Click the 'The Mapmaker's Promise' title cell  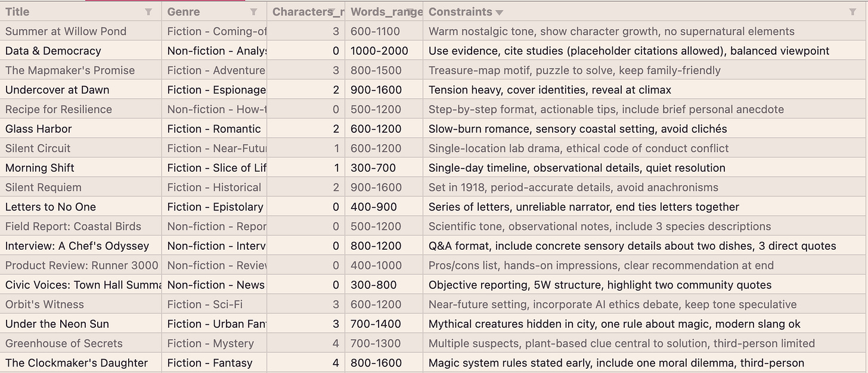(x=81, y=70)
